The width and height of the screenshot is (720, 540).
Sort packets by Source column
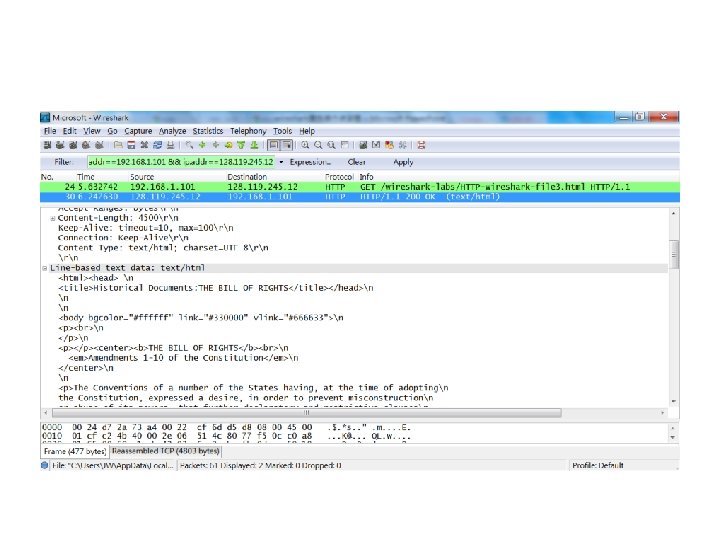tap(142, 177)
